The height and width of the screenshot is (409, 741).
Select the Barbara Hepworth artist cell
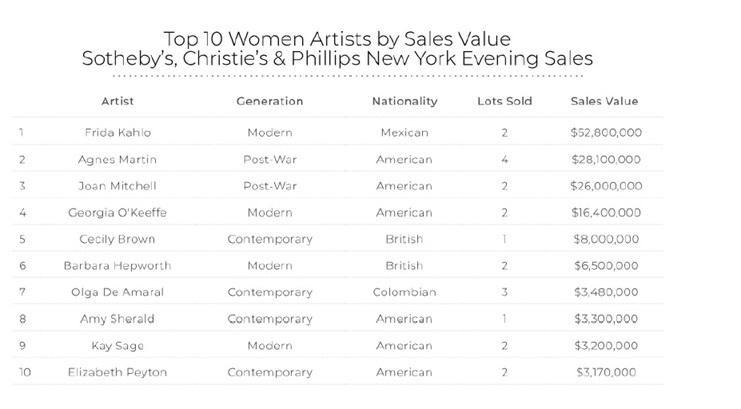[x=118, y=266]
